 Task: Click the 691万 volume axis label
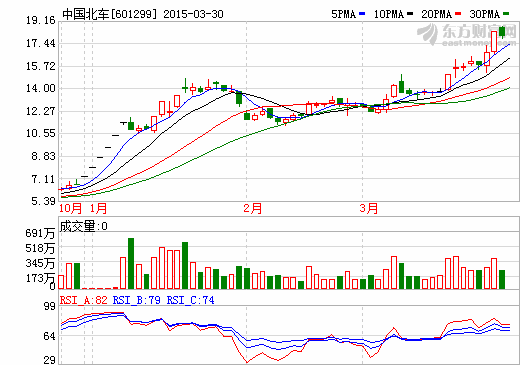tap(40, 233)
